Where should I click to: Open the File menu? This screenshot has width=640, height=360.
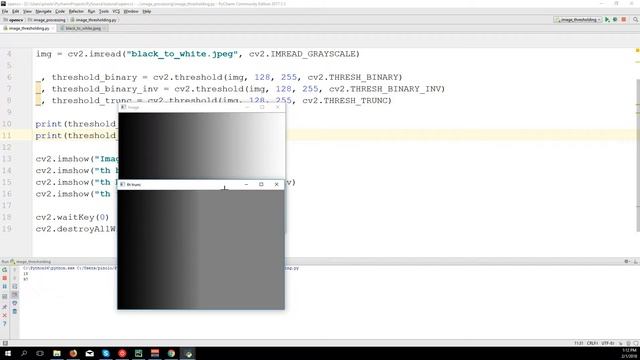(5, 11)
